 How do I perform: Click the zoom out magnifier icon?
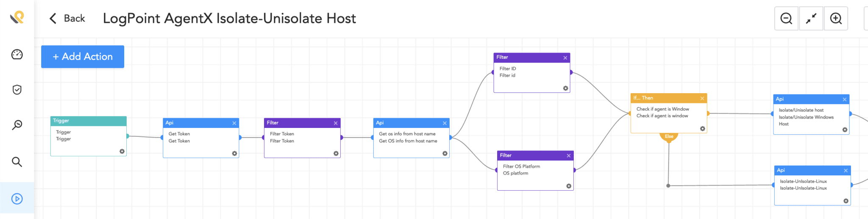click(786, 19)
